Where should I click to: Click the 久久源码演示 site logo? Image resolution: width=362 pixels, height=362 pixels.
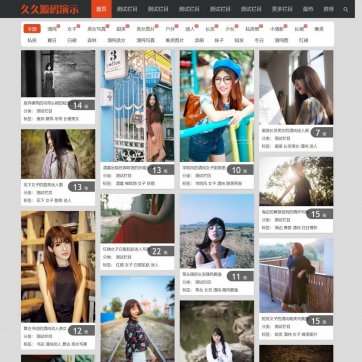pos(50,9)
